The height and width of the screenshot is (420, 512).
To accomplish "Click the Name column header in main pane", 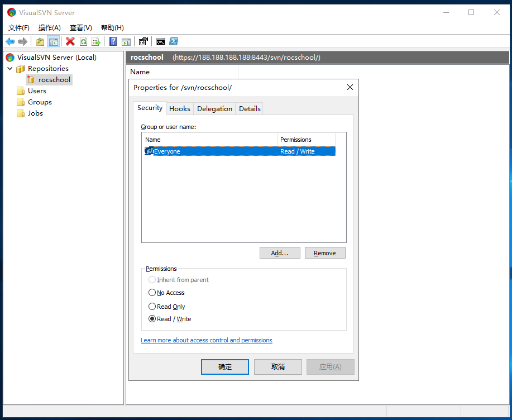I will coord(183,72).
